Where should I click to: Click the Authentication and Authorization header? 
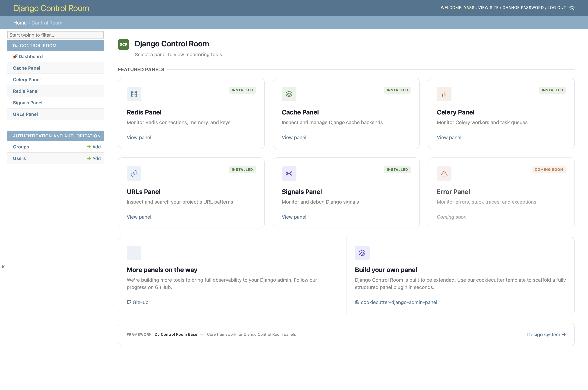pos(57,136)
